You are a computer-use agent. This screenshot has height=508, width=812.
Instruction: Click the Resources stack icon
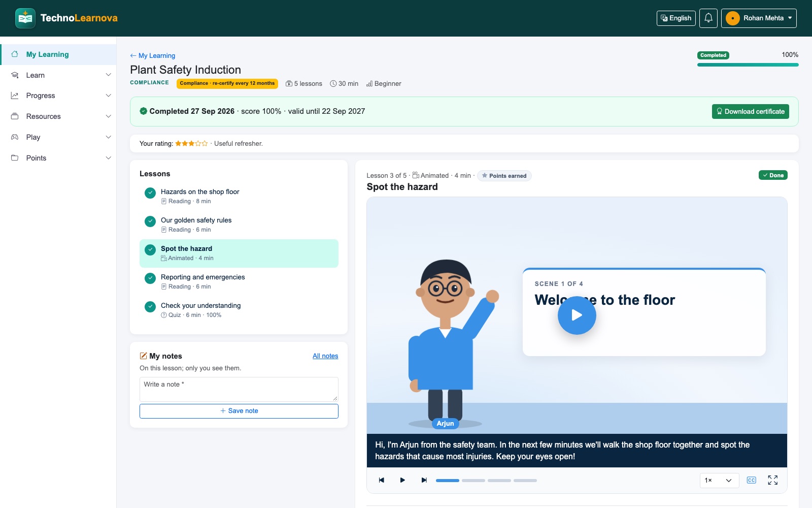coord(15,116)
